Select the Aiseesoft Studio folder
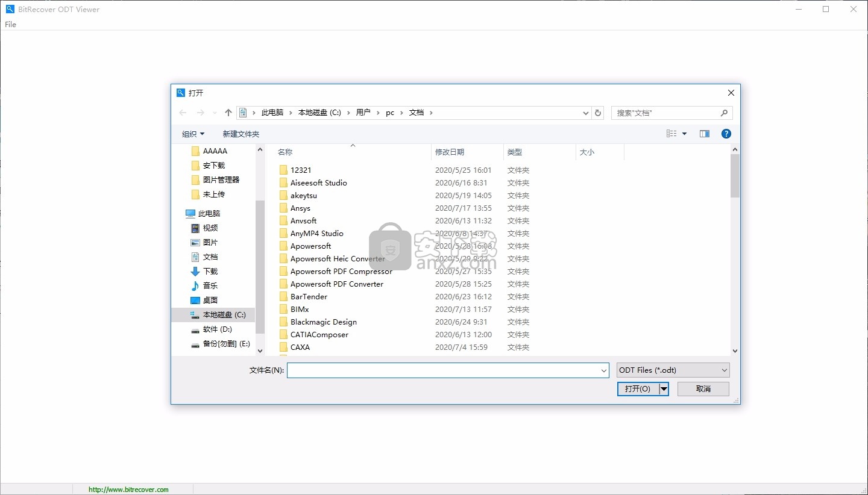This screenshot has height=495, width=868. pyautogui.click(x=318, y=183)
